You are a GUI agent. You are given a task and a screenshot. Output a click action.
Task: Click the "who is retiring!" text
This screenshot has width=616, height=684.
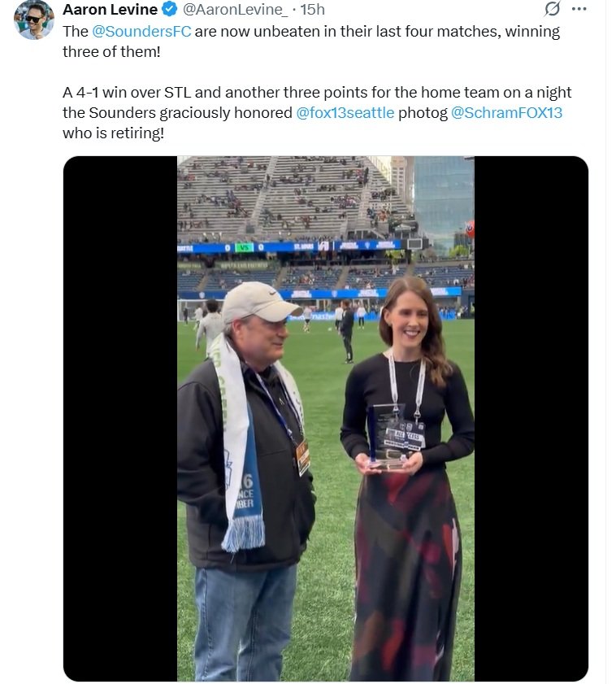coord(113,132)
